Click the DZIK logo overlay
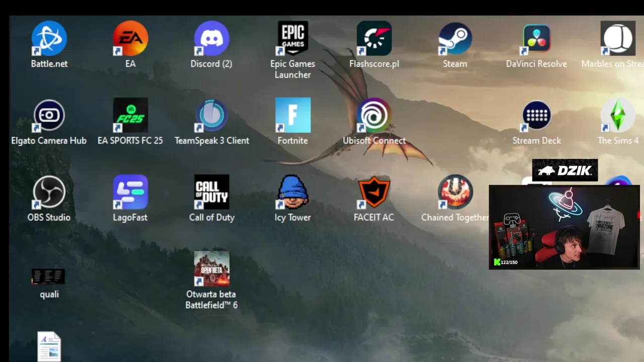This screenshot has width=644, height=362. 565,170
